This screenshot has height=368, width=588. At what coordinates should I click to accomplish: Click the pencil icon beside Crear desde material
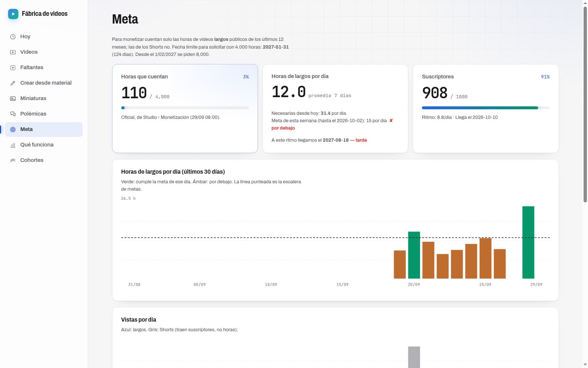click(13, 83)
